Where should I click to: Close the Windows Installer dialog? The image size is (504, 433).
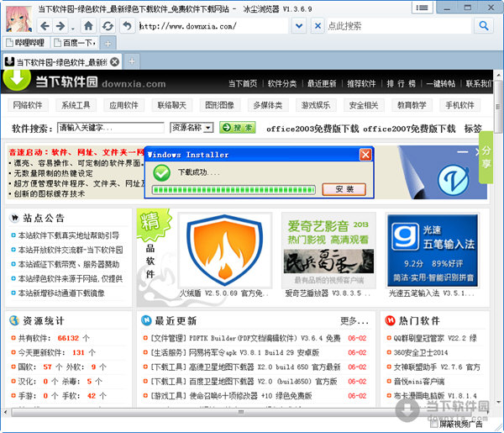coord(365,155)
